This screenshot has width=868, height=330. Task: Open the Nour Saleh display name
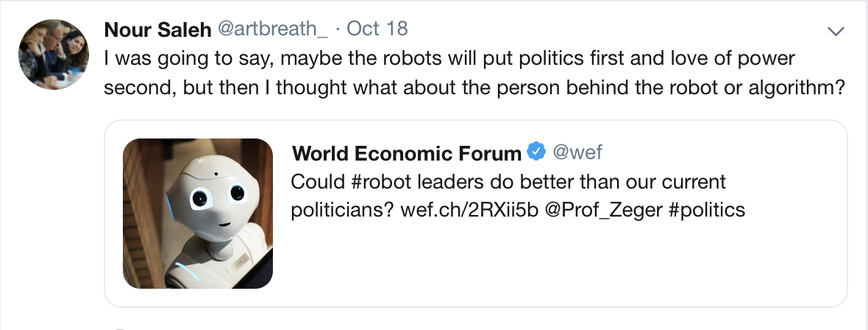[x=155, y=29]
